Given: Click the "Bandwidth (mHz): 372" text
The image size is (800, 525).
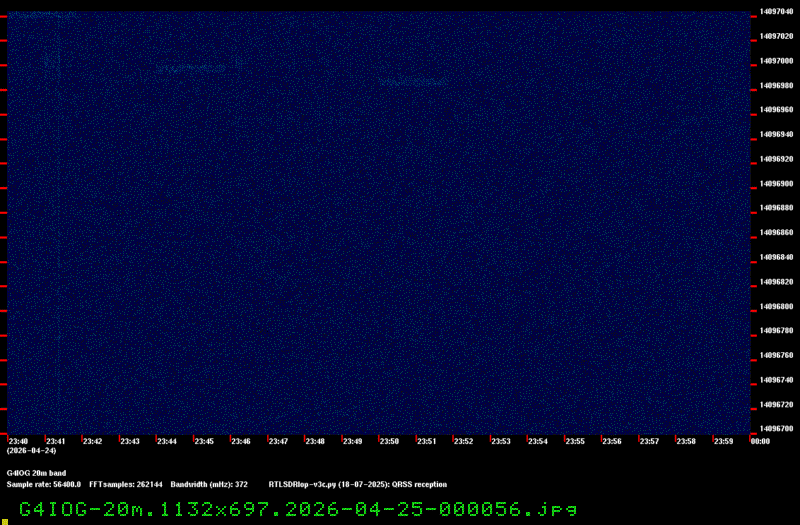Looking at the screenshot, I should [209, 484].
